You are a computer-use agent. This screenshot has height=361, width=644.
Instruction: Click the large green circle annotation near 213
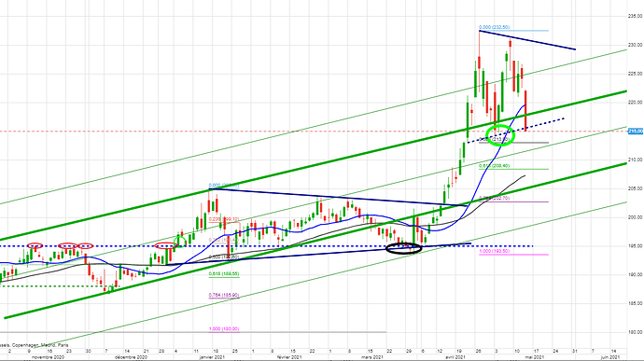[x=500, y=135]
